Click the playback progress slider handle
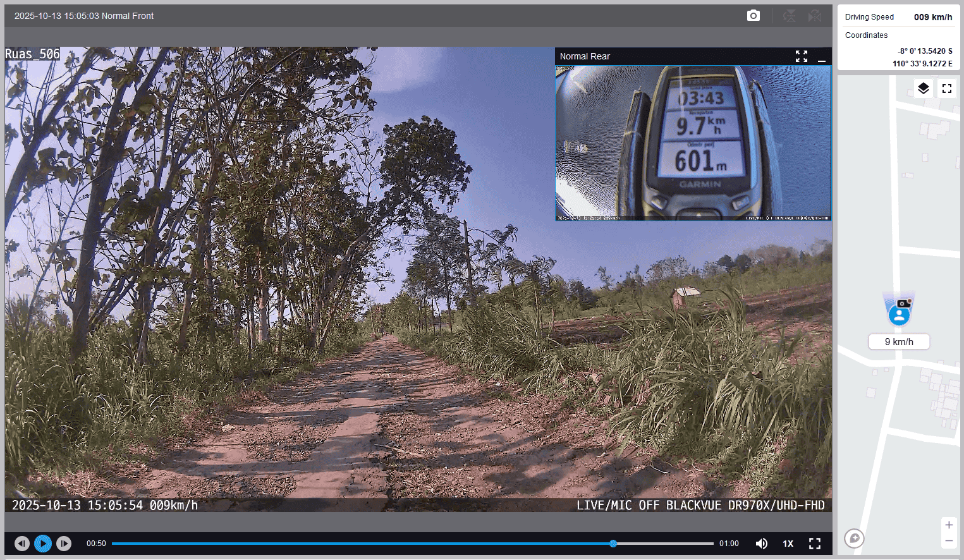The height and width of the screenshot is (560, 964). tap(613, 544)
